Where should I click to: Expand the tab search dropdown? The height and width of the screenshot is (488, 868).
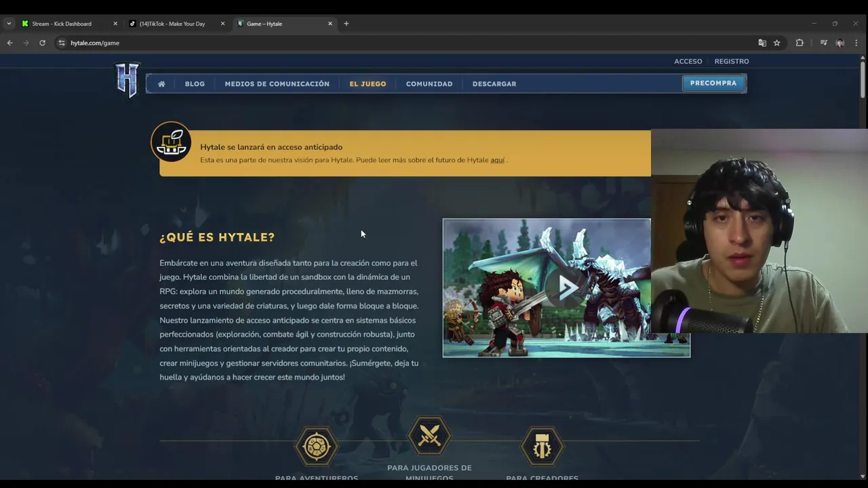pyautogui.click(x=9, y=24)
